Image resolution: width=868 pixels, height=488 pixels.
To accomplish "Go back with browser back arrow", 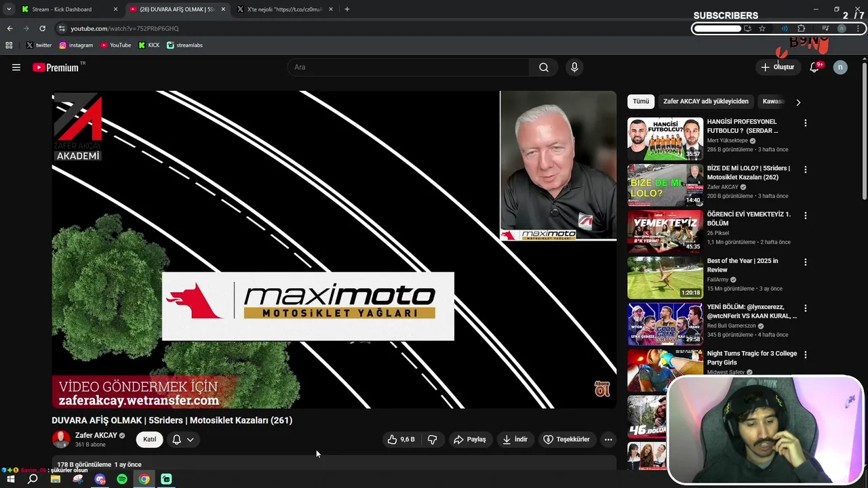I will pos(9,28).
